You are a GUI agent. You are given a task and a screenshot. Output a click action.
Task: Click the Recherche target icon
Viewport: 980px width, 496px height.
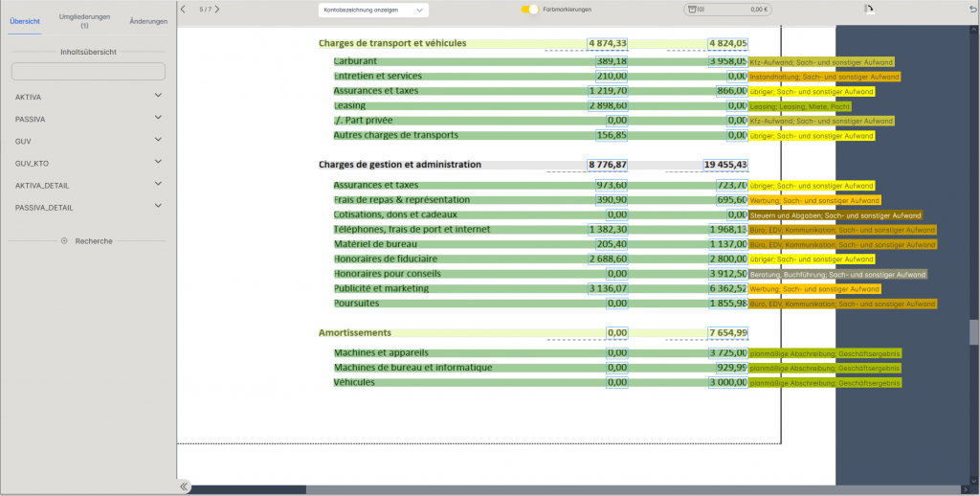[64, 241]
